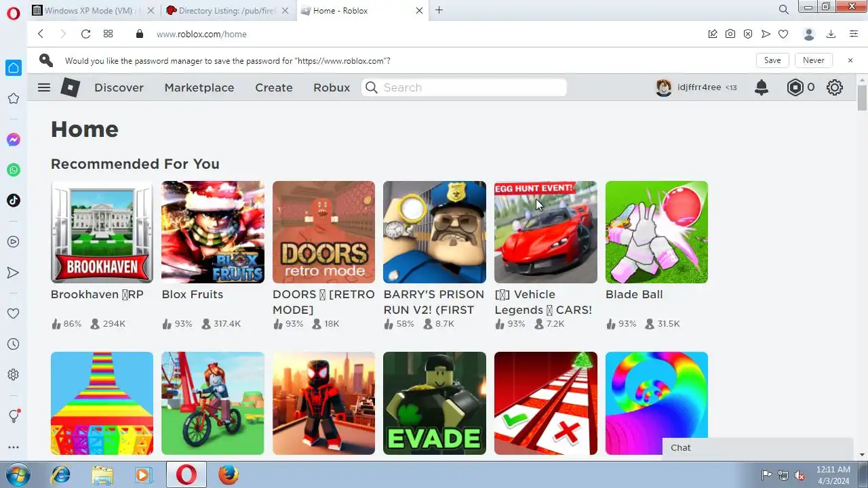This screenshot has width=868, height=488.
Task: Open the easy setup menu icon
Action: point(854,34)
